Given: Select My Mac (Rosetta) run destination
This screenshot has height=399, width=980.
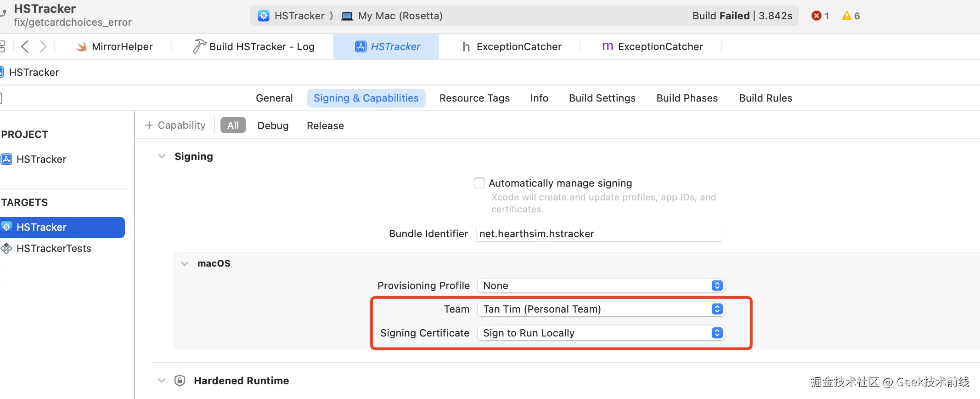Looking at the screenshot, I should coord(392,16).
